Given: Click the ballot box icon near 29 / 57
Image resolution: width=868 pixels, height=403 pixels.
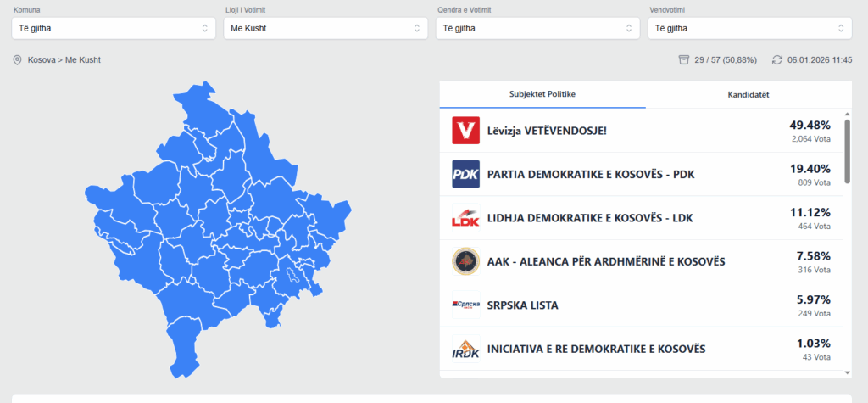Looking at the screenshot, I should [683, 59].
